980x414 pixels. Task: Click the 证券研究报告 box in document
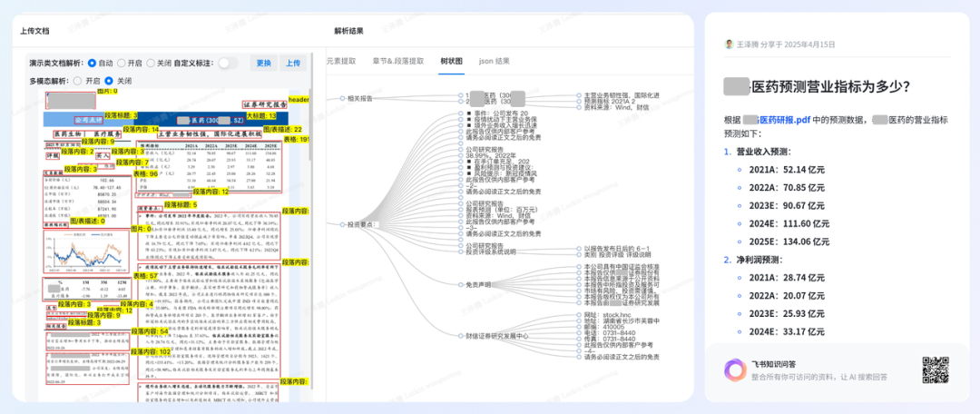click(265, 104)
